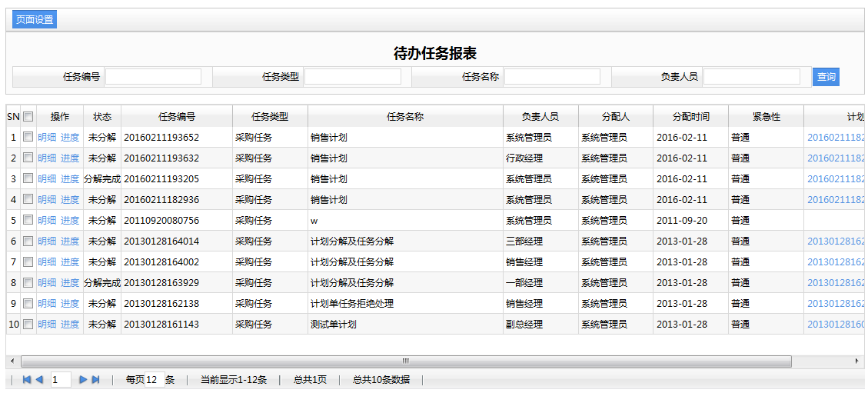Click the horizontal scrollbar thumb
This screenshot has height=393, width=868.
point(406,361)
